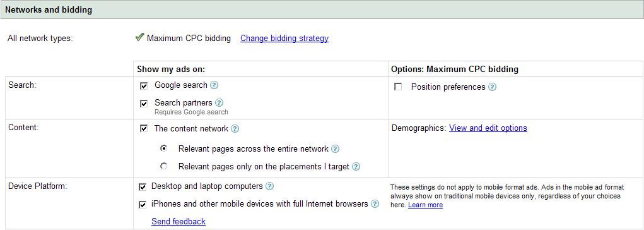Click help icon beside iPhones and mobile devices
This screenshot has height=230, width=644.
tap(375, 203)
